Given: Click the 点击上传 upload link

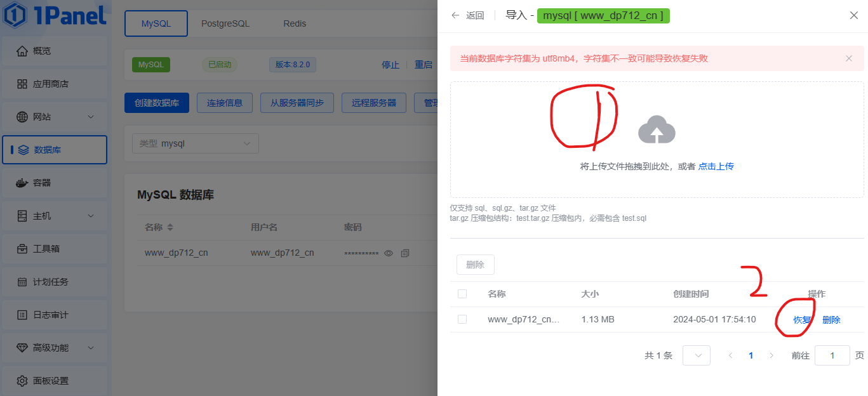Looking at the screenshot, I should click(716, 166).
